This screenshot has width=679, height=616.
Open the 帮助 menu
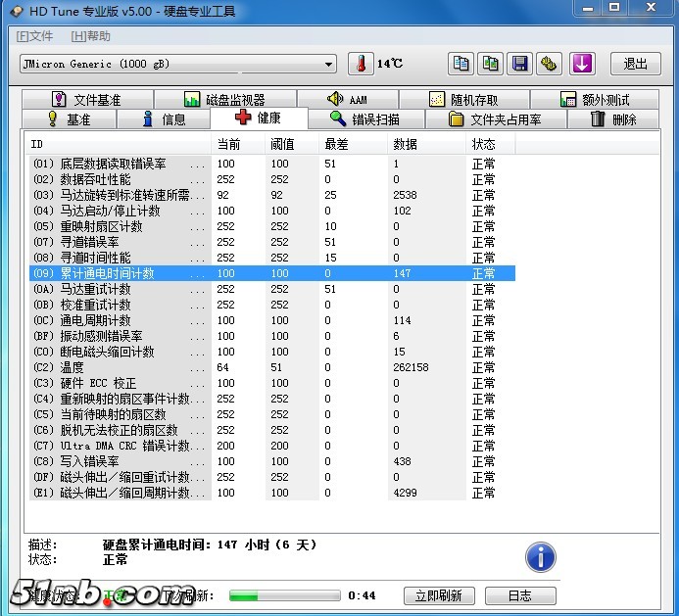91,36
